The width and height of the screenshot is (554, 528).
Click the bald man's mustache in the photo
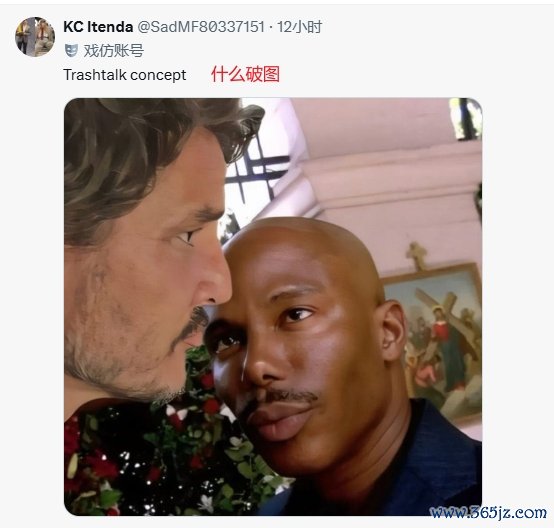(290, 396)
